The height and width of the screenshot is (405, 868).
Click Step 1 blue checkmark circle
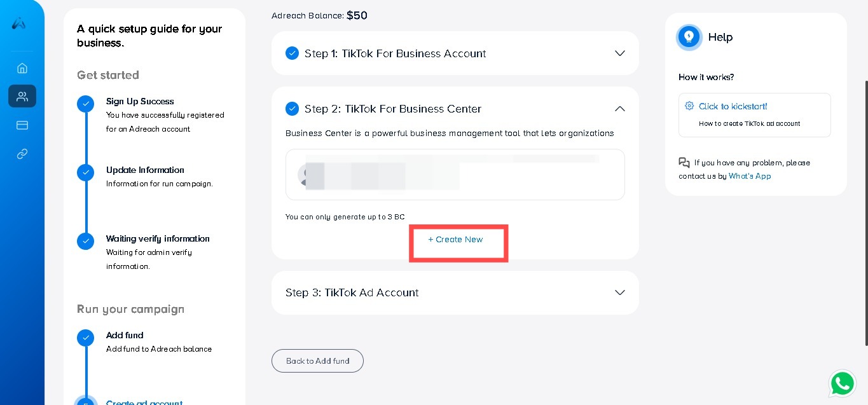tap(293, 53)
